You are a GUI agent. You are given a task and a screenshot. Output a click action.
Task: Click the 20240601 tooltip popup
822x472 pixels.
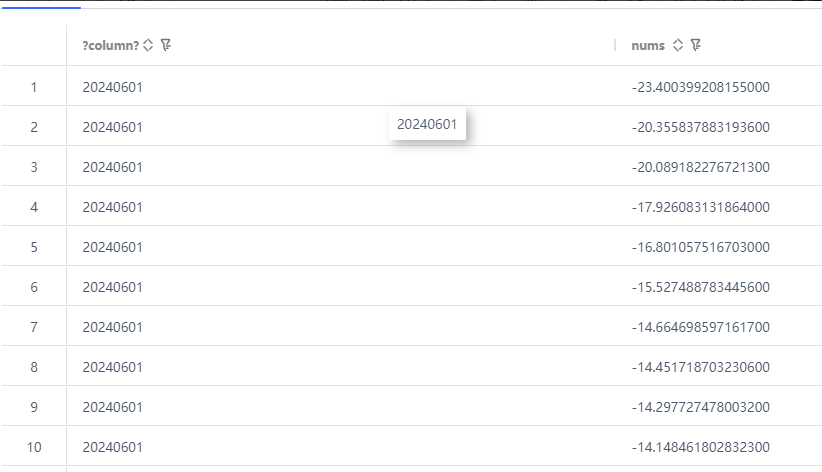point(427,125)
